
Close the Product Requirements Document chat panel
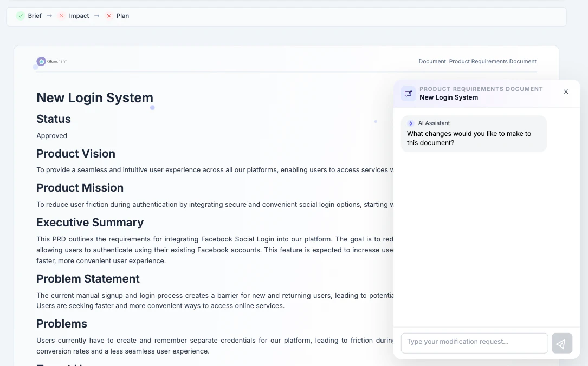566,92
